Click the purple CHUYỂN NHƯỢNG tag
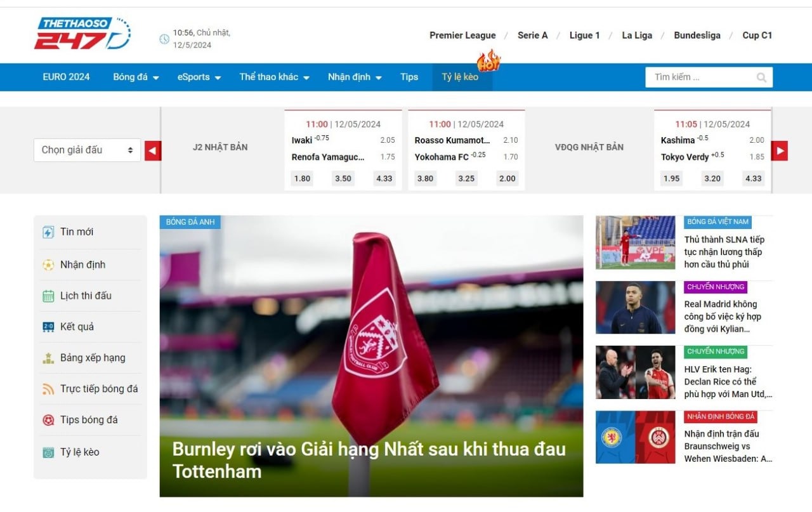Image resolution: width=812 pixels, height=512 pixels. click(716, 287)
